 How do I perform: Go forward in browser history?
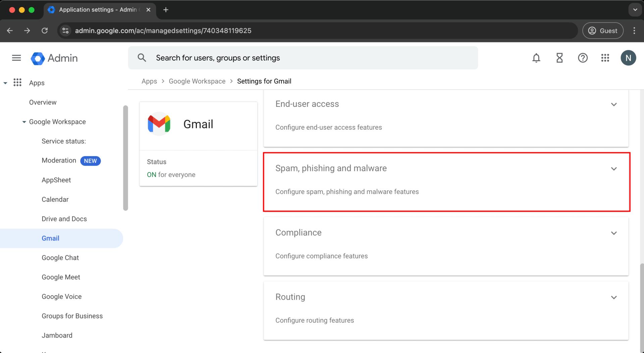pos(27,31)
